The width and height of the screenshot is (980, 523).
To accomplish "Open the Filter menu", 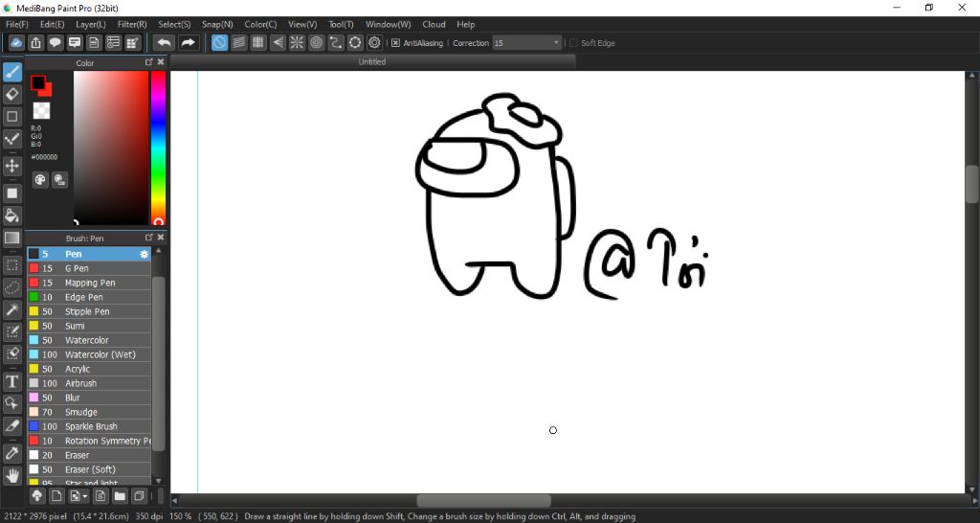I will [132, 24].
